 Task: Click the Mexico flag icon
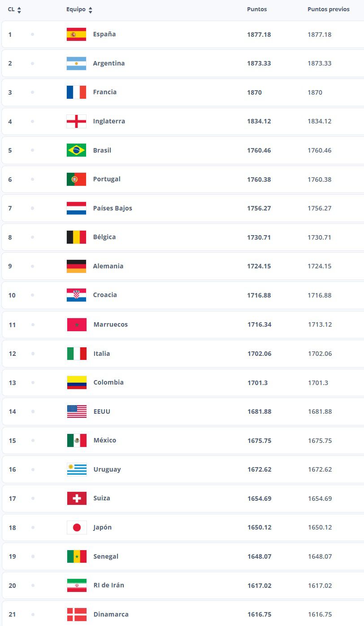pyautogui.click(x=76, y=440)
